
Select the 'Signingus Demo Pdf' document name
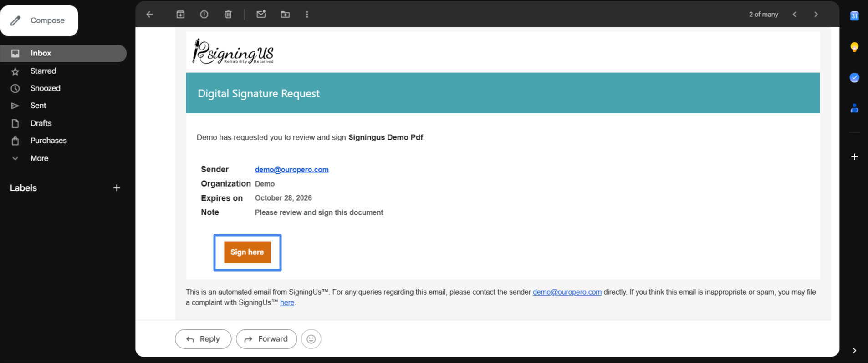click(x=386, y=137)
